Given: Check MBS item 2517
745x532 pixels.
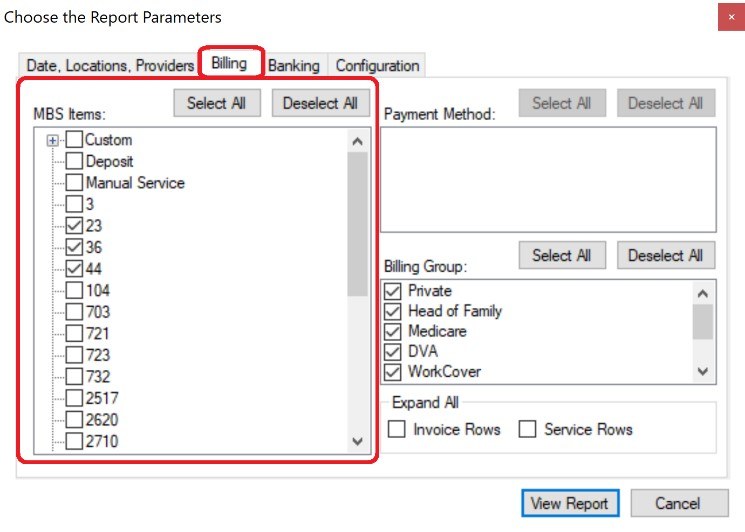Looking at the screenshot, I should pos(74,398).
